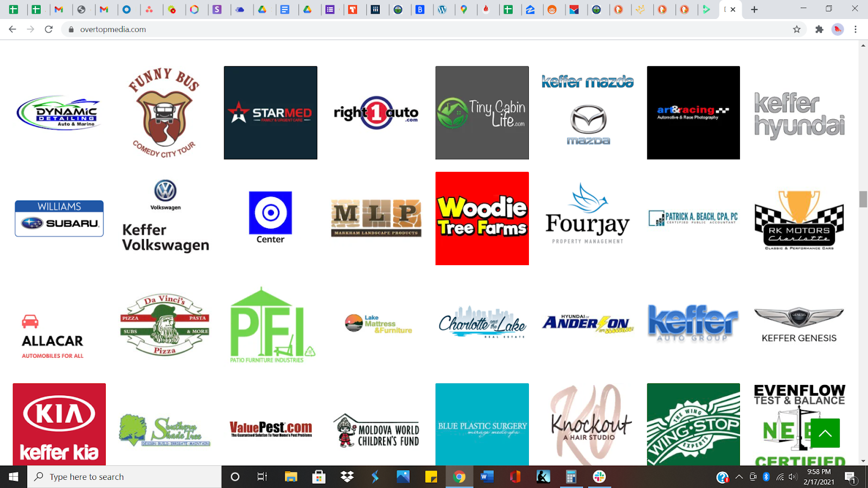
Task: Reload the overtopmedia.com page
Action: click(x=49, y=29)
